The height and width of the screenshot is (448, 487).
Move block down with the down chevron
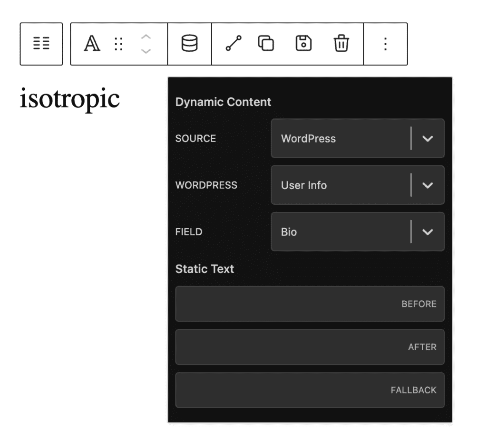click(x=146, y=51)
